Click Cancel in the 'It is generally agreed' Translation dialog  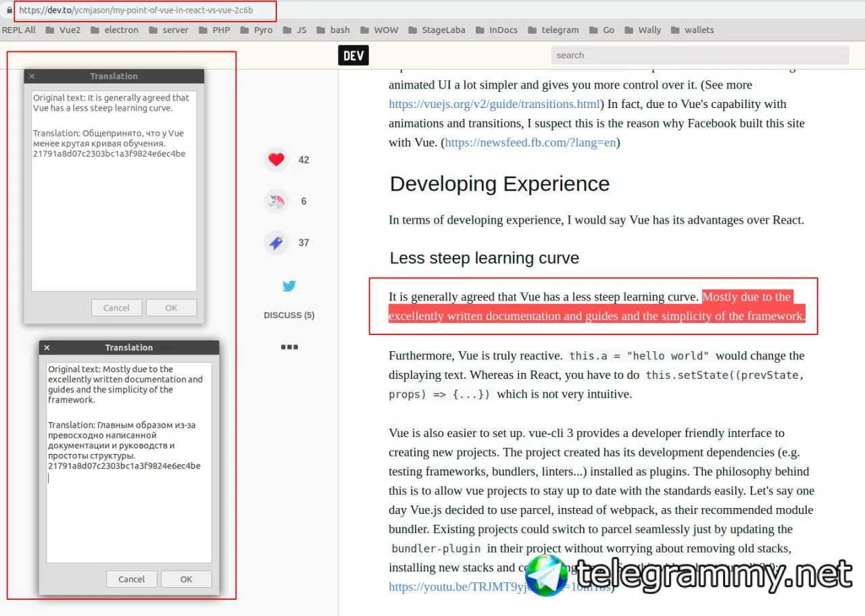pyautogui.click(x=116, y=308)
